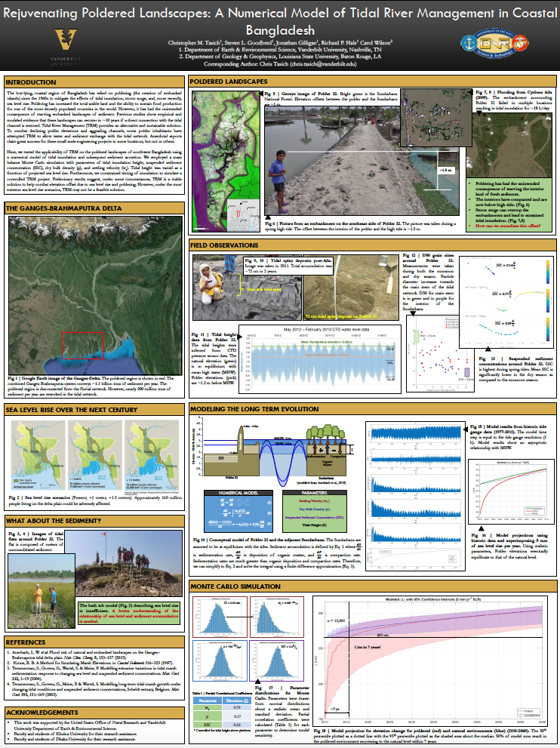Select the Fig 18 model projection caption
The image size is (560, 748).
point(430,737)
